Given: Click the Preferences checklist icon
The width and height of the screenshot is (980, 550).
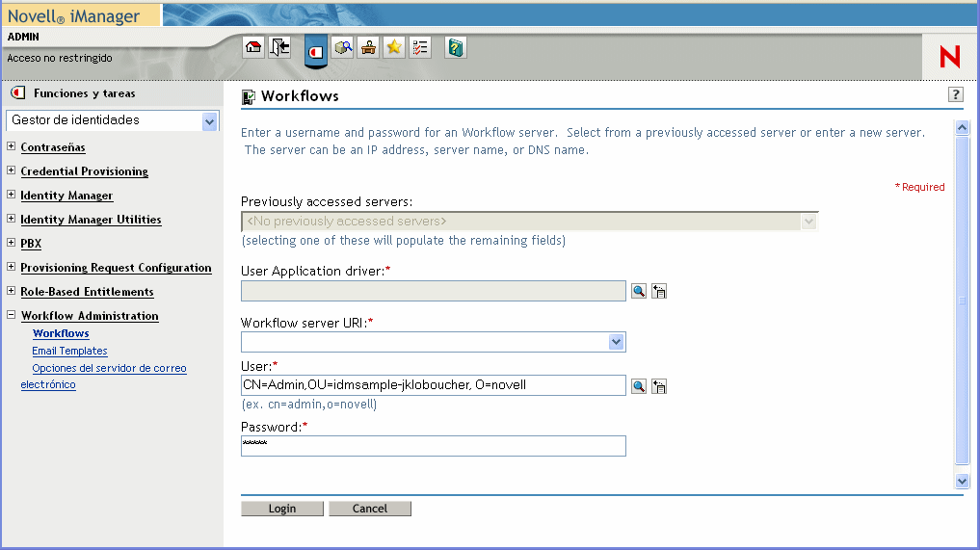Looking at the screenshot, I should point(420,47).
